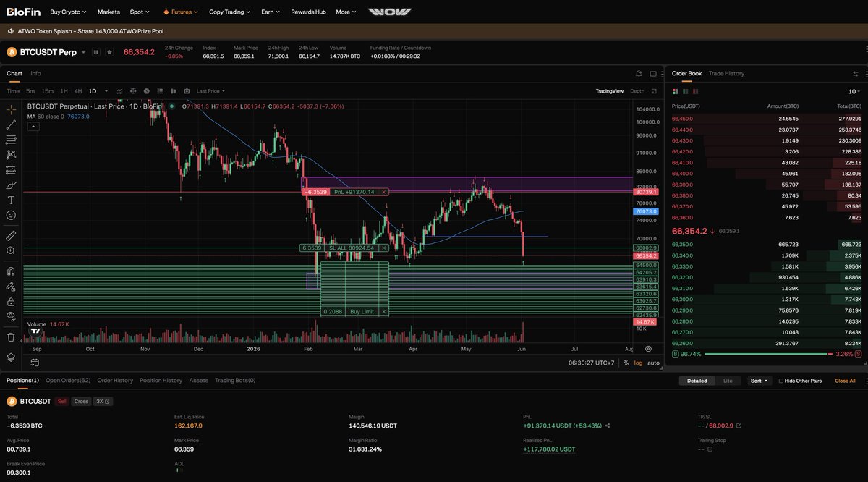This screenshot has height=482, width=868.
Task: Toggle stay in drawing mode
Action: pyautogui.click(x=11, y=287)
